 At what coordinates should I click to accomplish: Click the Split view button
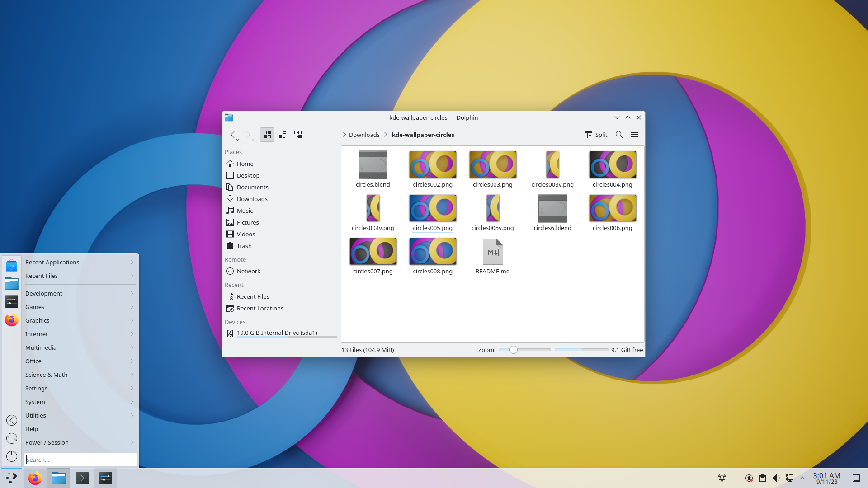tap(596, 135)
